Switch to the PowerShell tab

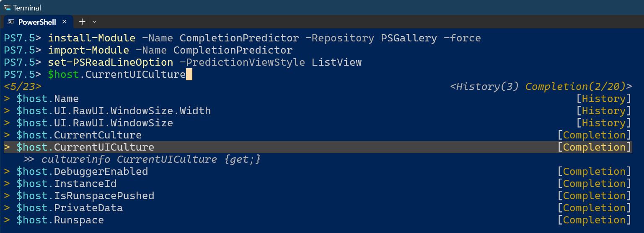coord(37,22)
